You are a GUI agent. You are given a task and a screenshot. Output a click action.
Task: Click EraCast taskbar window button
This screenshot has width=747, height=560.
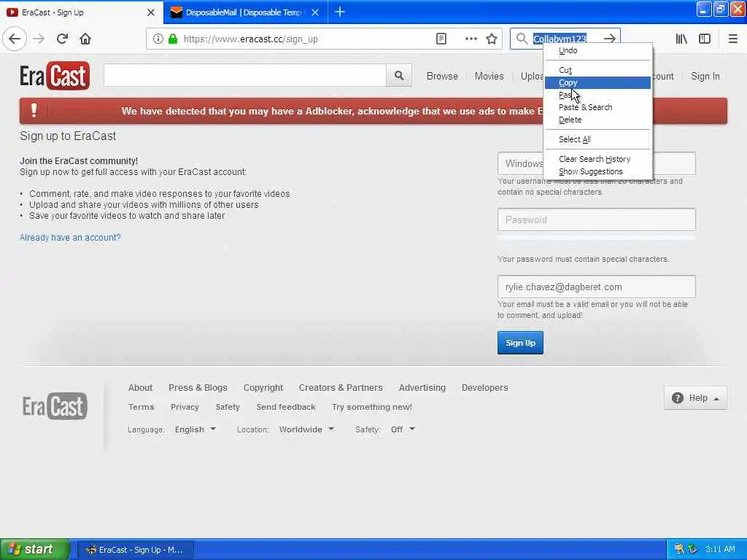(135, 550)
